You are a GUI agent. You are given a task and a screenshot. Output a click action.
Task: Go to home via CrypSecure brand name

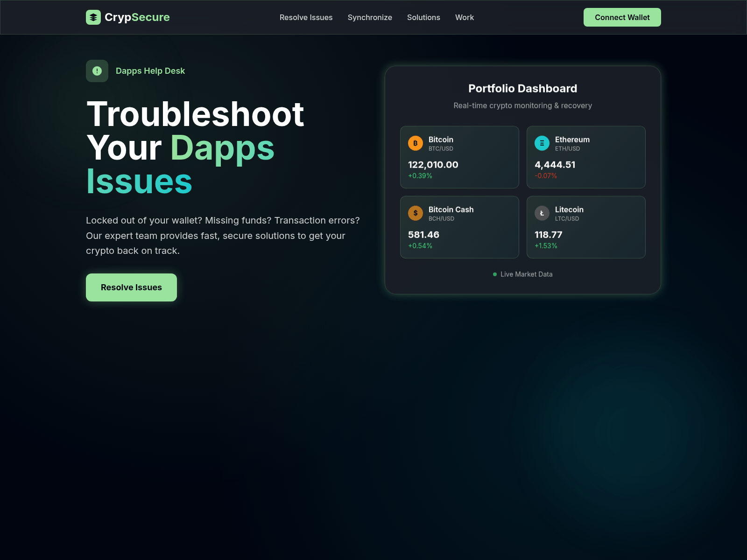tap(137, 17)
